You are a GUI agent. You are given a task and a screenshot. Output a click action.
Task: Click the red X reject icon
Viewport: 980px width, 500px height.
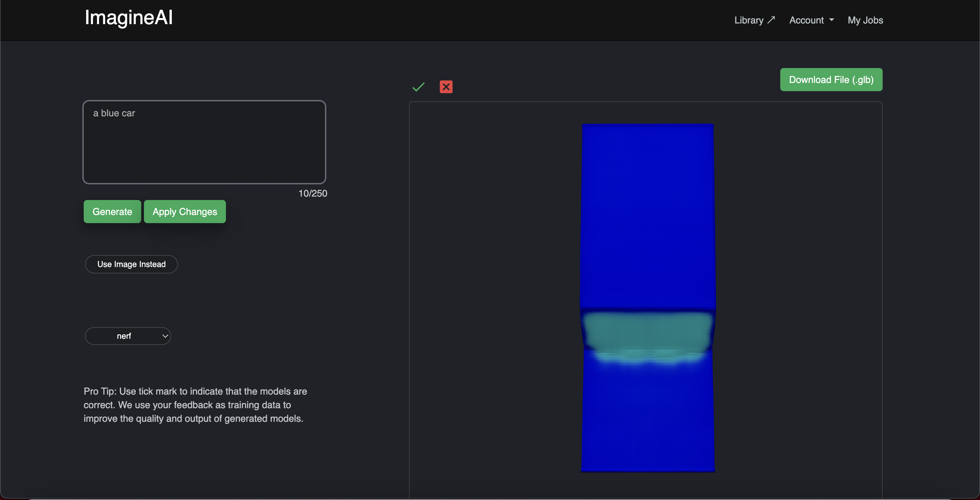pyautogui.click(x=446, y=87)
